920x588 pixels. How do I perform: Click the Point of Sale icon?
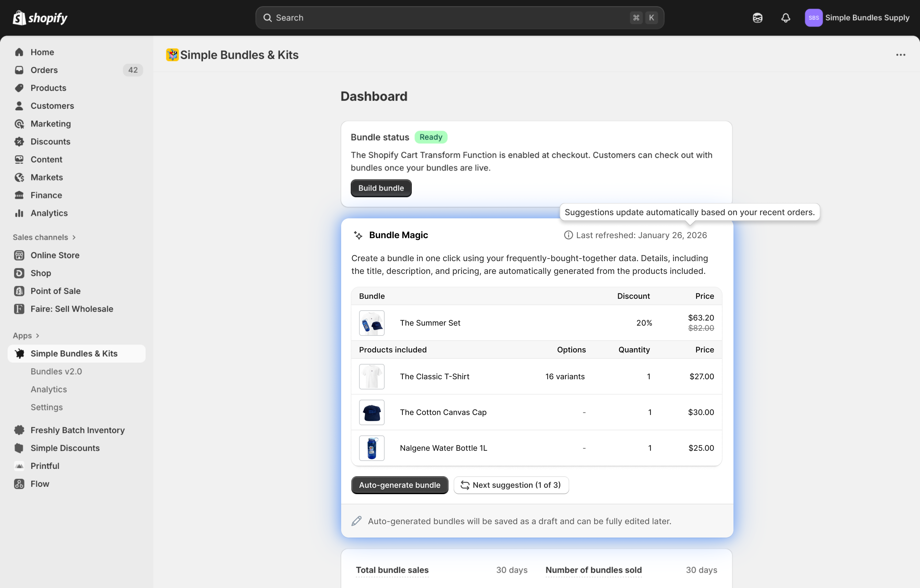point(19,291)
